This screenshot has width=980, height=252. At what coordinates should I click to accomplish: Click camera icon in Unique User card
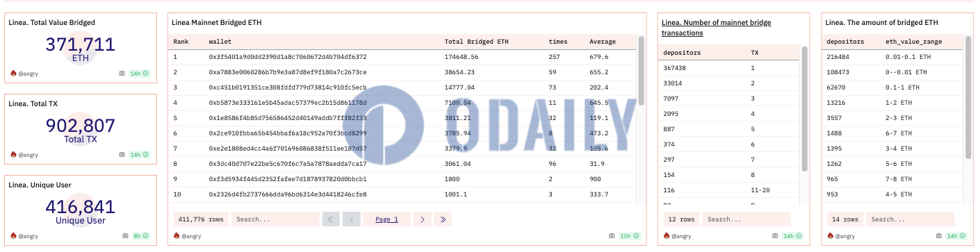coord(125,236)
